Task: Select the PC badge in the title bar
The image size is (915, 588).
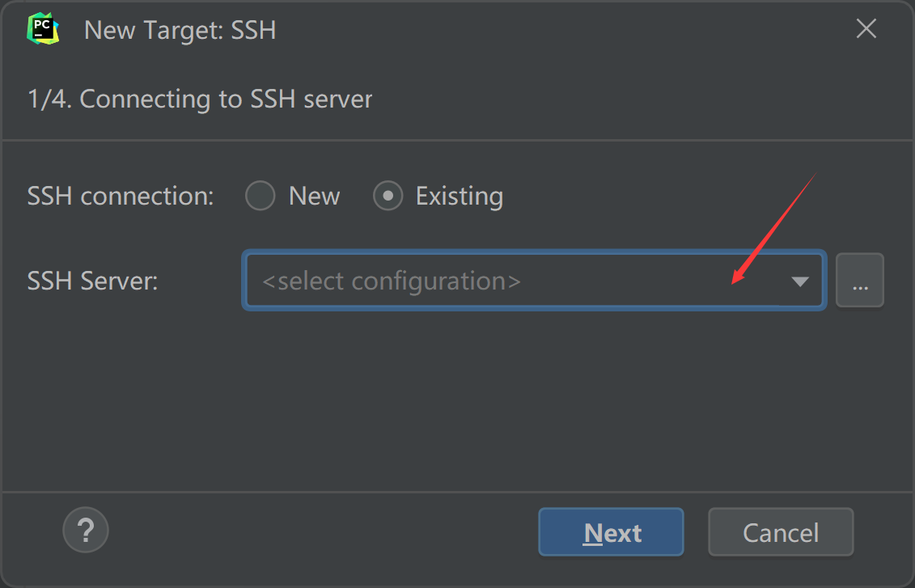Action: (x=43, y=28)
